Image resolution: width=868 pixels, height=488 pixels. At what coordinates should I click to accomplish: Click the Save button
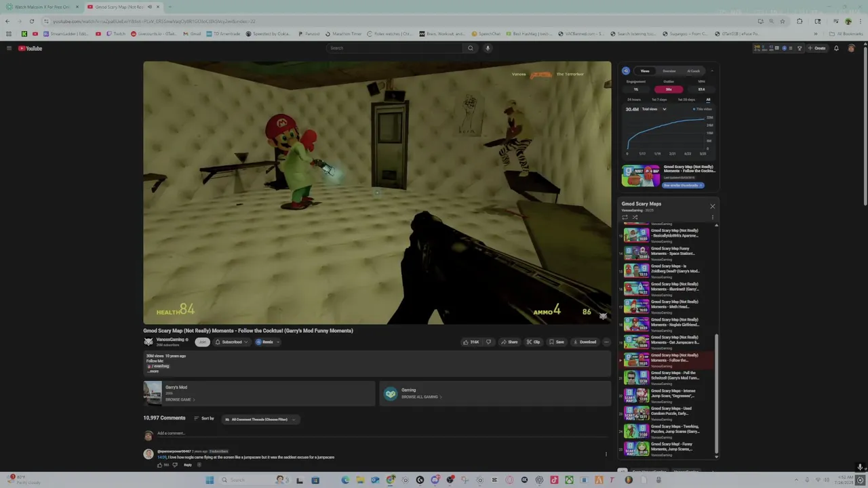point(557,342)
